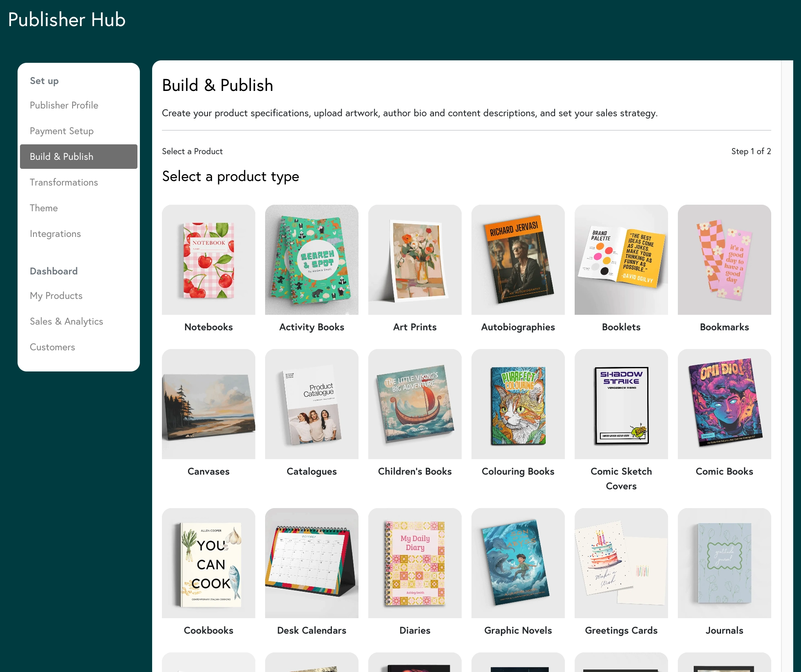The width and height of the screenshot is (801, 672).
Task: Select the Comic Books cover thumbnail
Action: (724, 404)
